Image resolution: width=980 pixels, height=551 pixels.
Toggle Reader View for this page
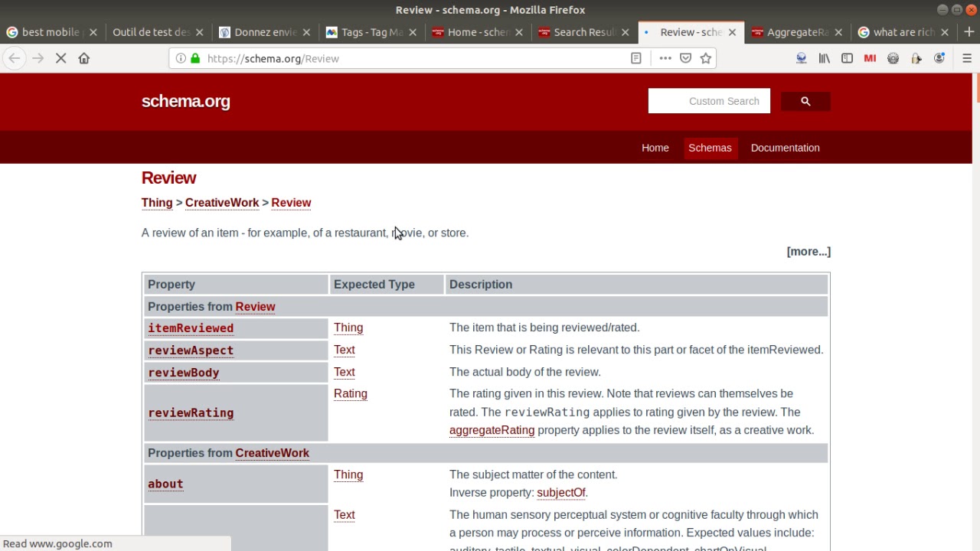(x=635, y=58)
